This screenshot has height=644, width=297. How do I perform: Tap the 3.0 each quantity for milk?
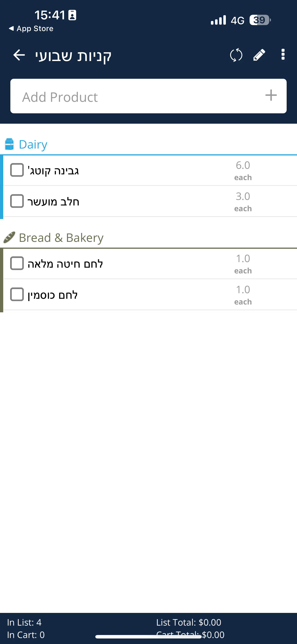pyautogui.click(x=243, y=202)
